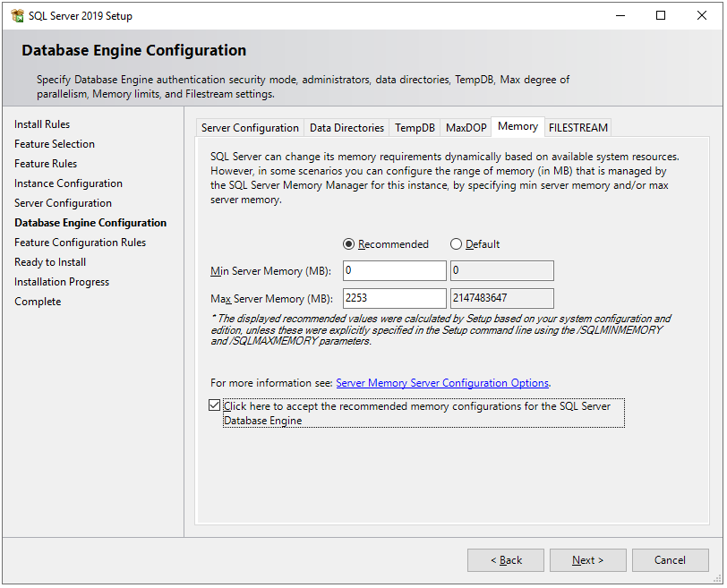This screenshot has height=588, width=727.
Task: Minimize the setup window
Action: tap(620, 16)
